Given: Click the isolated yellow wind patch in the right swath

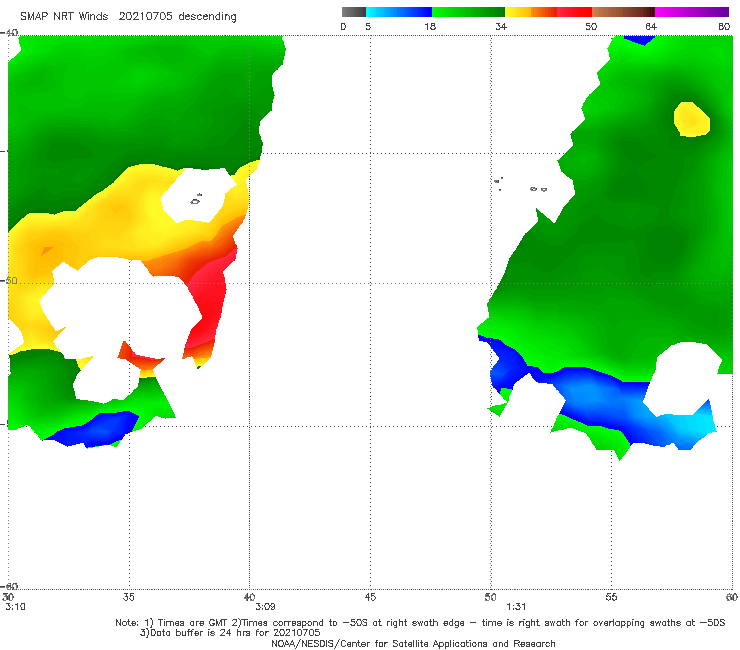Looking at the screenshot, I should pos(691,119).
